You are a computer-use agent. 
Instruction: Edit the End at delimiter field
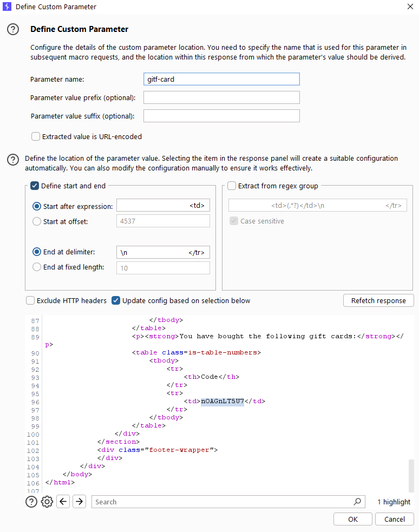(163, 252)
